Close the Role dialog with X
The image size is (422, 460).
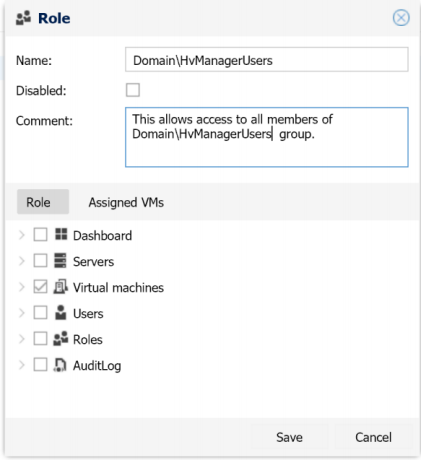pyautogui.click(x=401, y=18)
